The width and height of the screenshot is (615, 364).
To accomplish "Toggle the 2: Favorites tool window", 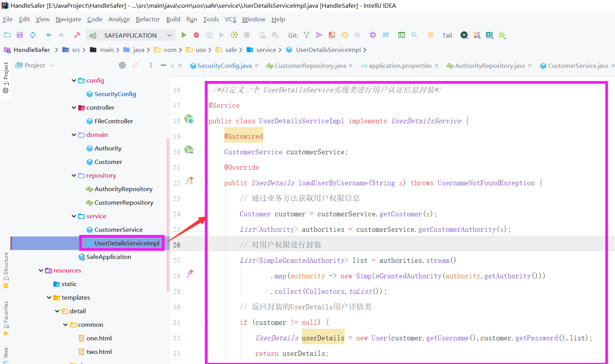I will pos(6,315).
